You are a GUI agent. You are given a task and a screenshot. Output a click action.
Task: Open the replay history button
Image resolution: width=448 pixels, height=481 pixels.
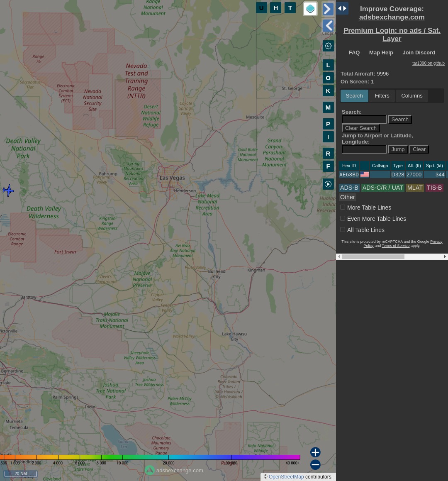328,184
